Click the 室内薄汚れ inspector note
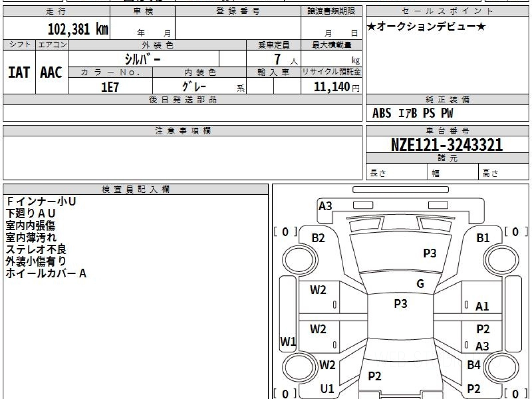This screenshot has height=399, width=532. click(x=31, y=238)
